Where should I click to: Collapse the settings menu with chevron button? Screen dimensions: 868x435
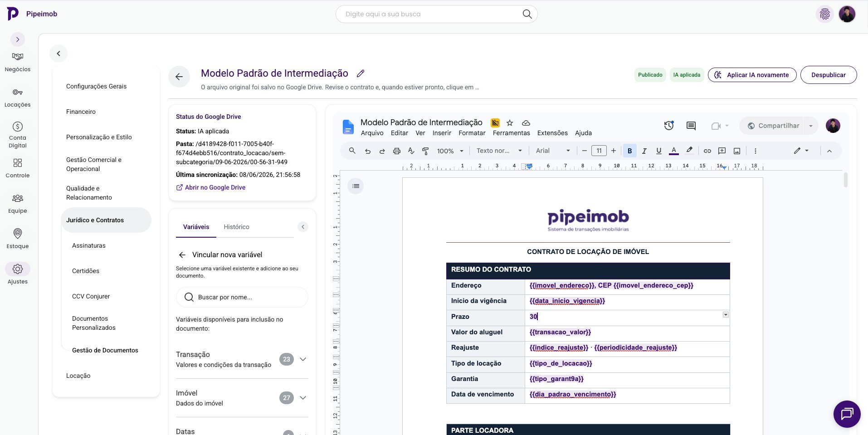point(59,54)
